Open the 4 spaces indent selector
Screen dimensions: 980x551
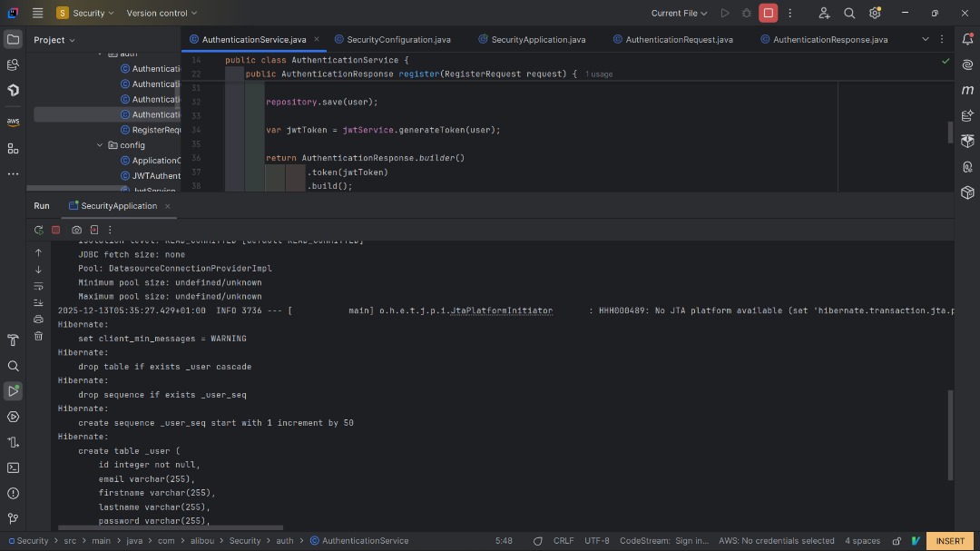pos(863,541)
